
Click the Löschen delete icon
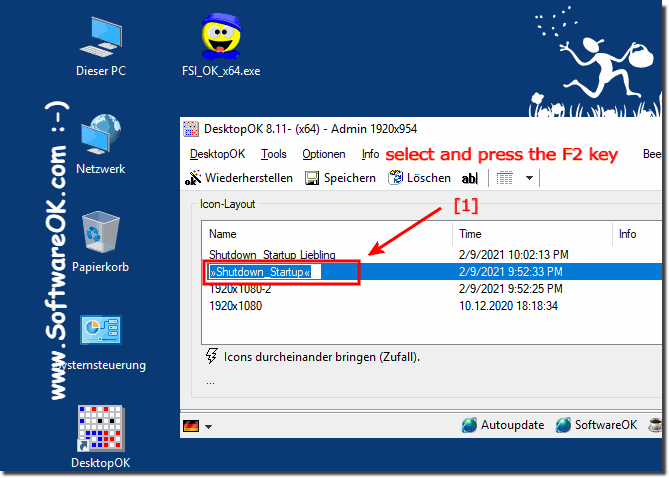pyautogui.click(x=395, y=178)
